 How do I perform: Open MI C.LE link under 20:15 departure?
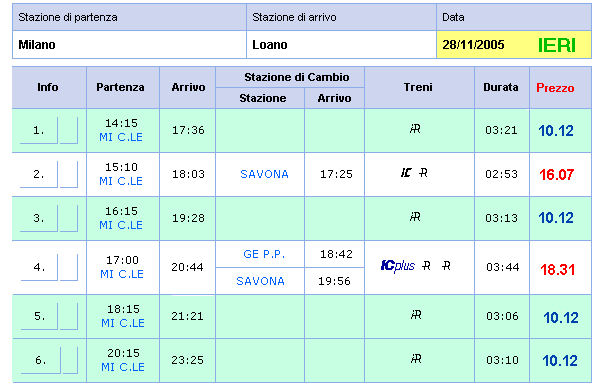123,367
